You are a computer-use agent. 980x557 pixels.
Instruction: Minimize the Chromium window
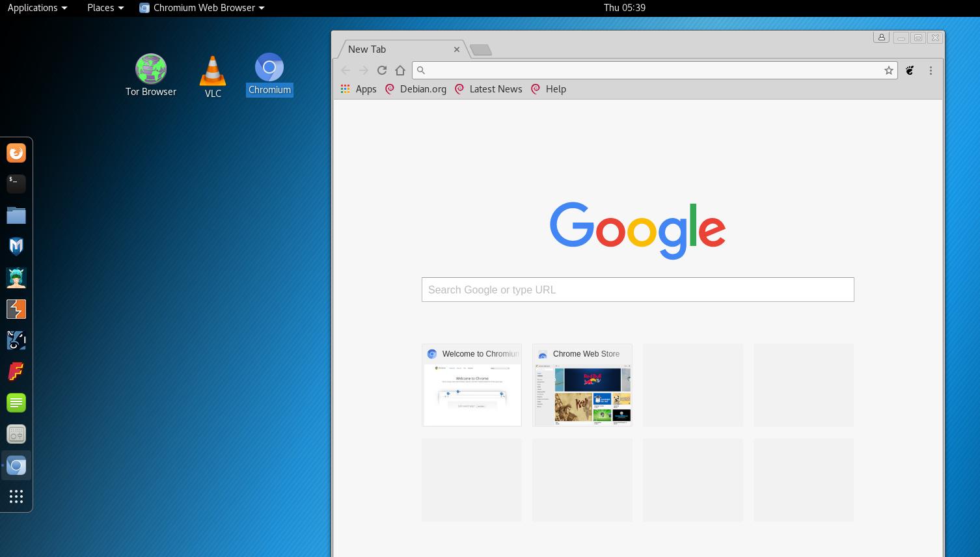pos(901,38)
